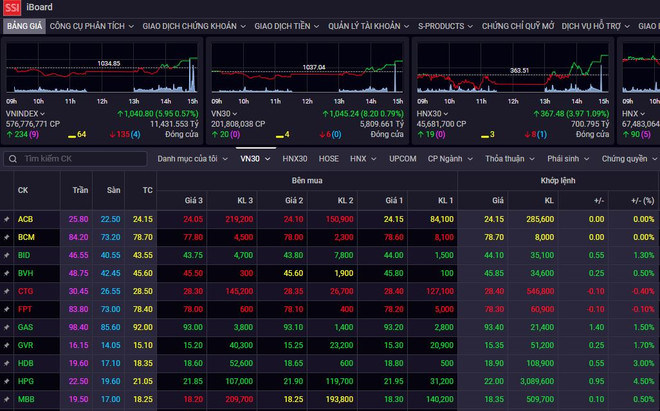Click the Sàn column header
This screenshot has width=660, height=411.
(113, 190)
